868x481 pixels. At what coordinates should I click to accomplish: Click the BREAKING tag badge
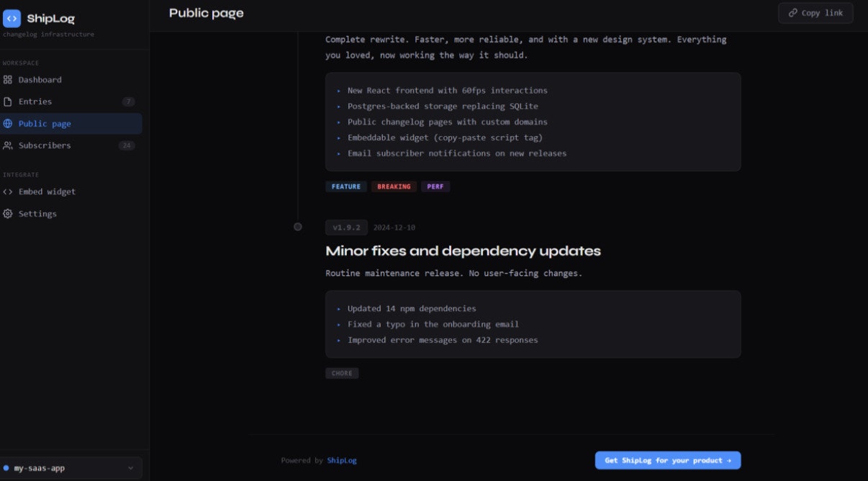pyautogui.click(x=394, y=186)
